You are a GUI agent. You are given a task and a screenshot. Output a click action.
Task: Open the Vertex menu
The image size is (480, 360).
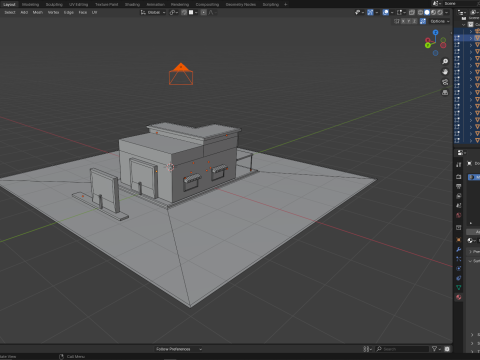[53, 12]
